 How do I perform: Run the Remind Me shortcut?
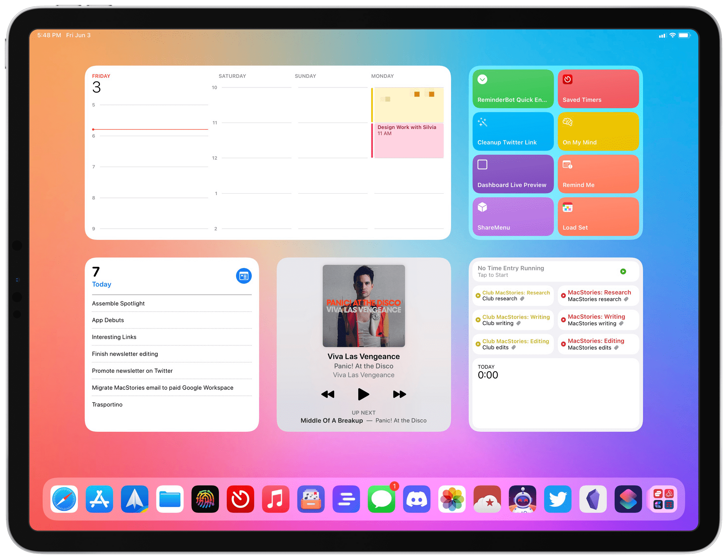[x=598, y=174]
